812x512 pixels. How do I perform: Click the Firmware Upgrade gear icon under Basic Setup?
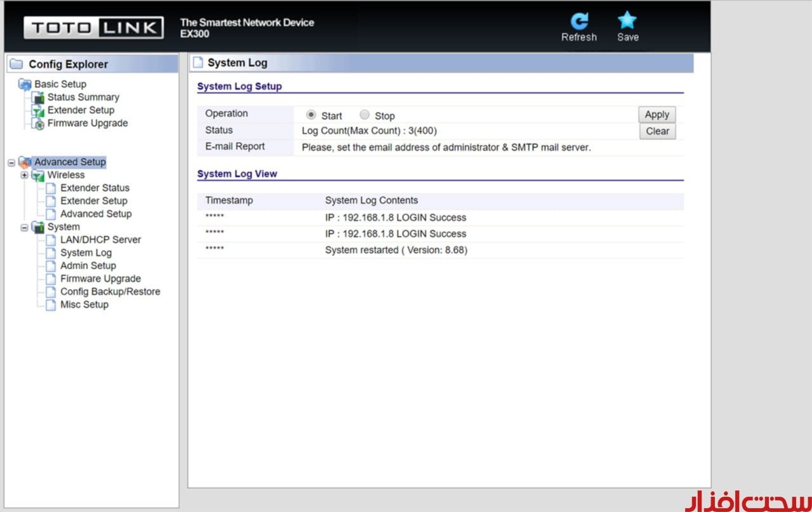click(x=38, y=124)
